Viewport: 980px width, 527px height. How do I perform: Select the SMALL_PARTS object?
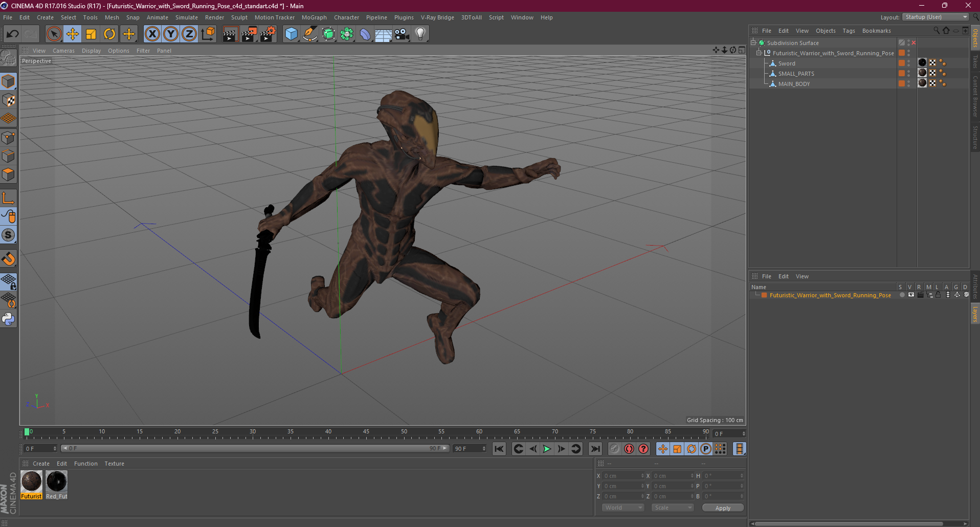click(796, 74)
